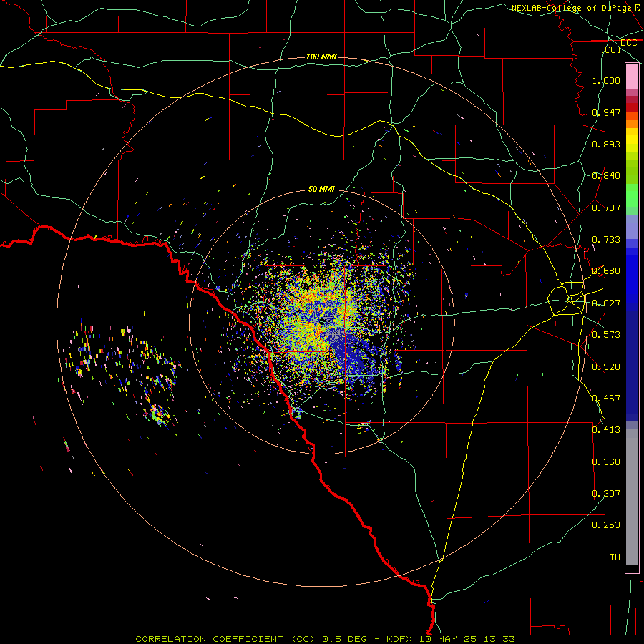Click the Correlation Coefficient KDFX caption text
Image resolution: width=644 pixels, height=644 pixels.
pyautogui.click(x=325, y=639)
